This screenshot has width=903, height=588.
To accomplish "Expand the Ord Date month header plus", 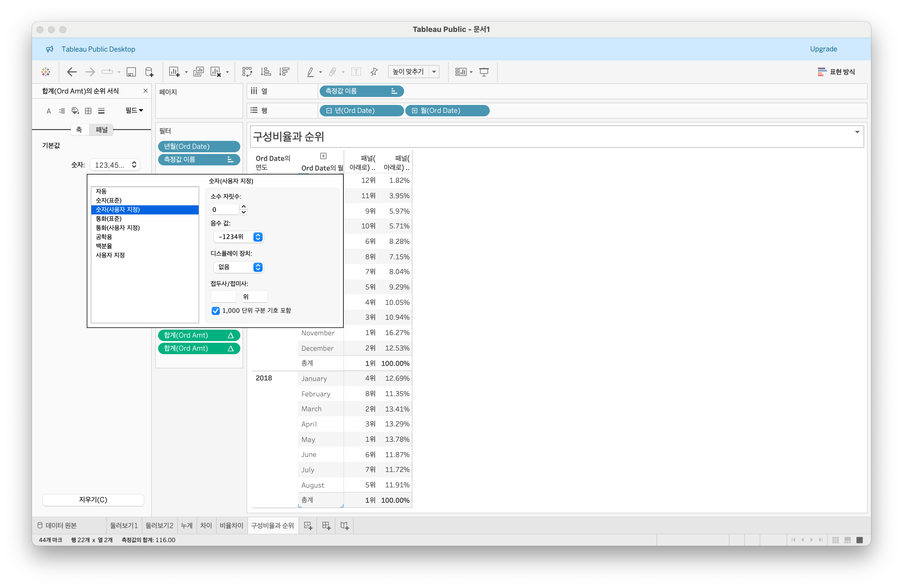I will 323,156.
